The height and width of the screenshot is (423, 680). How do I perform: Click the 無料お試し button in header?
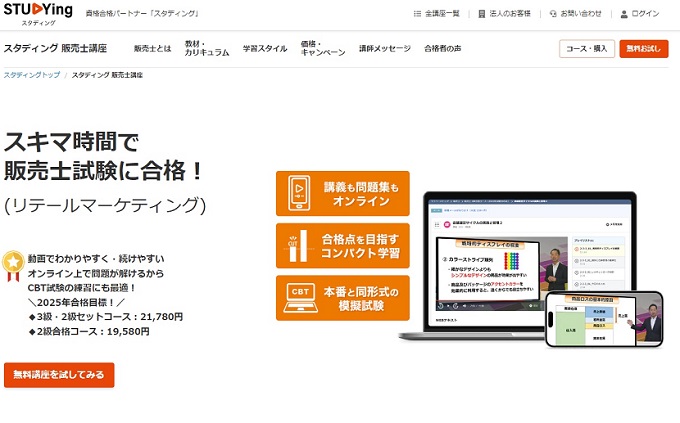[644, 49]
